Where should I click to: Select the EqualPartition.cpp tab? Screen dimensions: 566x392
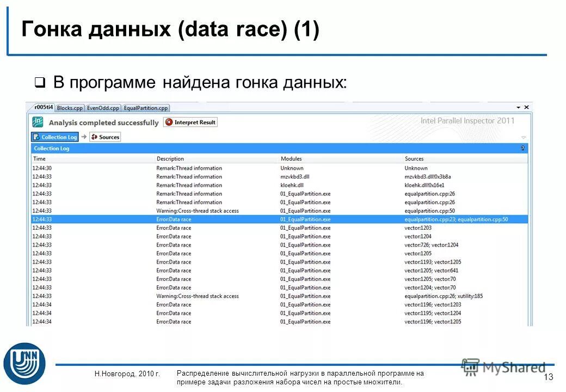[145, 108]
